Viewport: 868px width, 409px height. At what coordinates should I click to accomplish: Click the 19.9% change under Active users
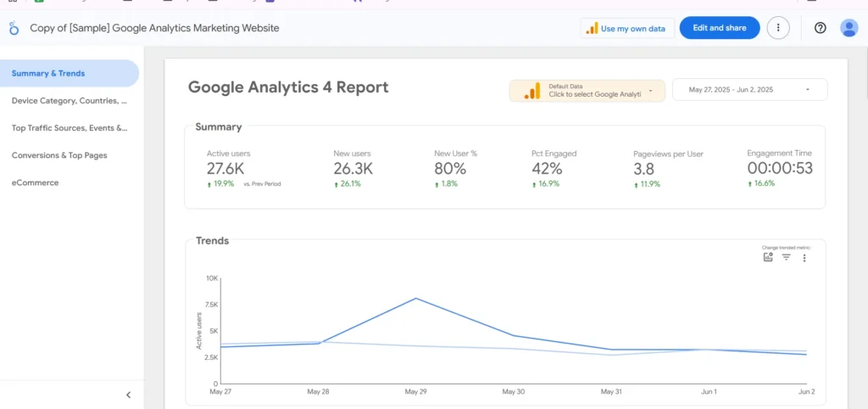point(220,183)
